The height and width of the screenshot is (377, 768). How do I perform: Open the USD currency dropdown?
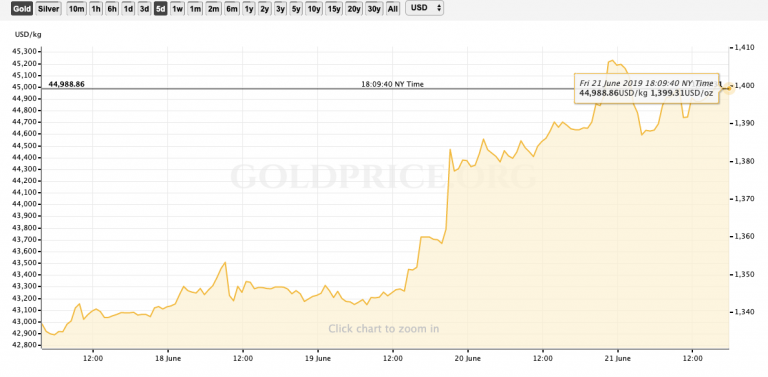[425, 8]
